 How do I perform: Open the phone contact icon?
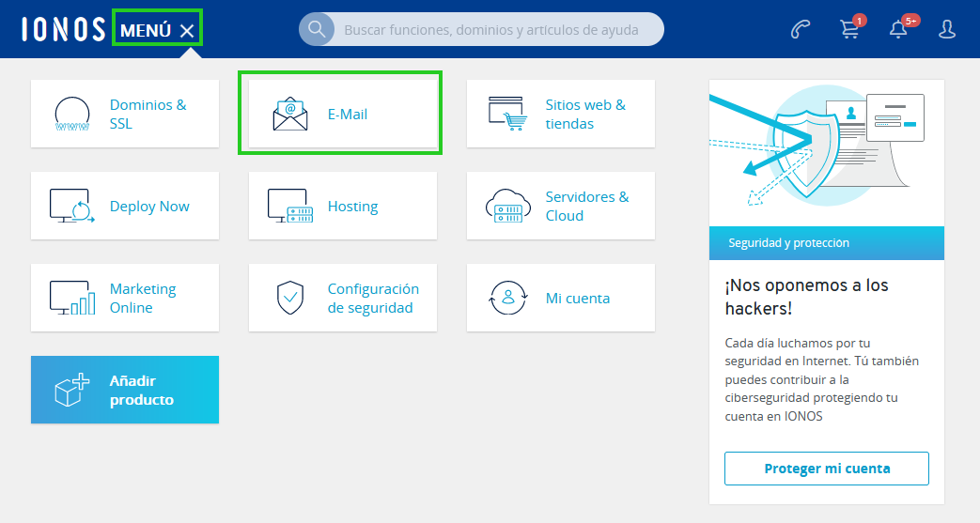point(800,29)
